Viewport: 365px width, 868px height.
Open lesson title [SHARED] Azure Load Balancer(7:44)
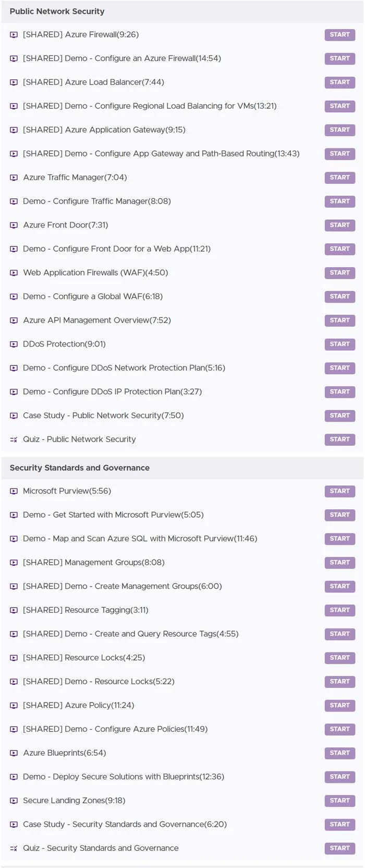(93, 82)
